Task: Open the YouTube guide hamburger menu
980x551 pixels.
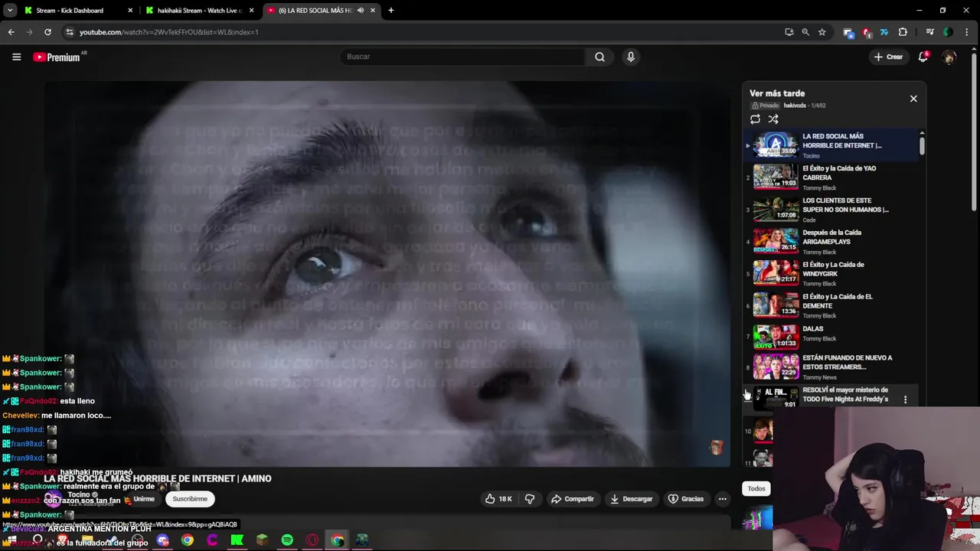Action: point(16,57)
